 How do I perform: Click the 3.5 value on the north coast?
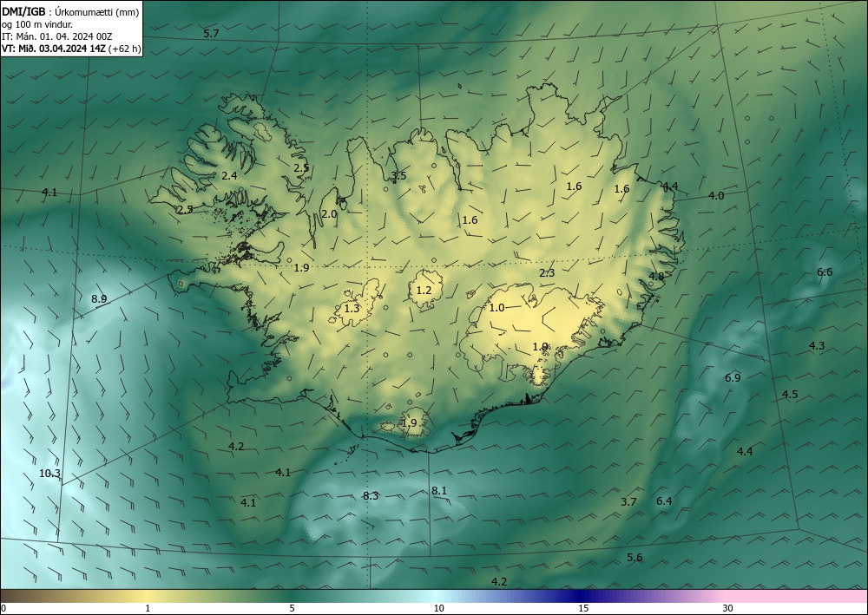coord(398,176)
